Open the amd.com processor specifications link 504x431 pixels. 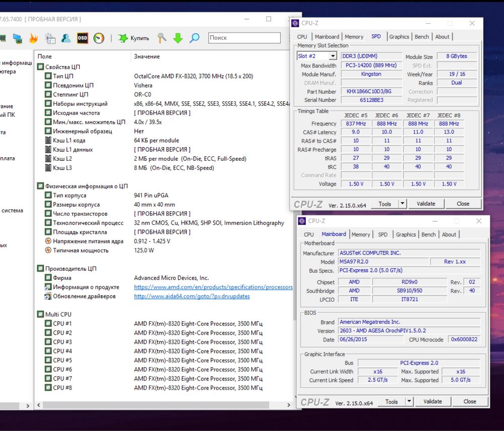(213, 287)
